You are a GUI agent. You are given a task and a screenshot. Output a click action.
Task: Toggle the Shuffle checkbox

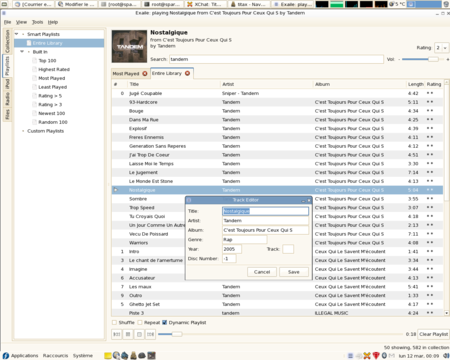114,322
